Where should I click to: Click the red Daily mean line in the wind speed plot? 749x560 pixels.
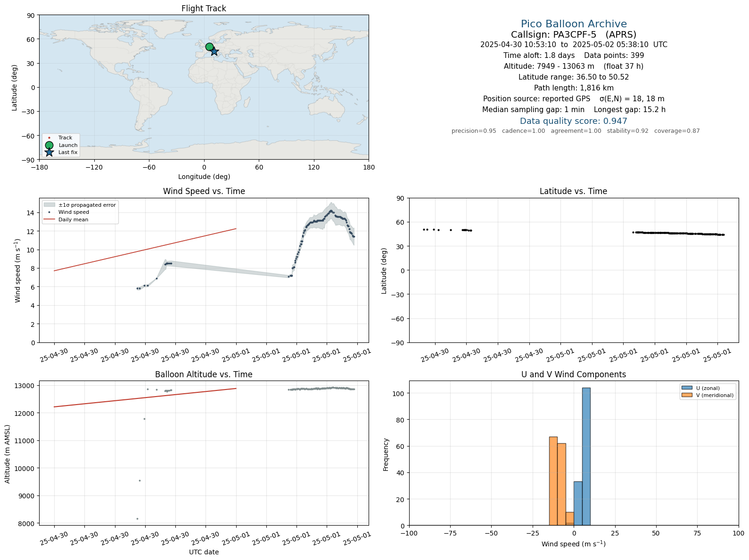coord(145,250)
